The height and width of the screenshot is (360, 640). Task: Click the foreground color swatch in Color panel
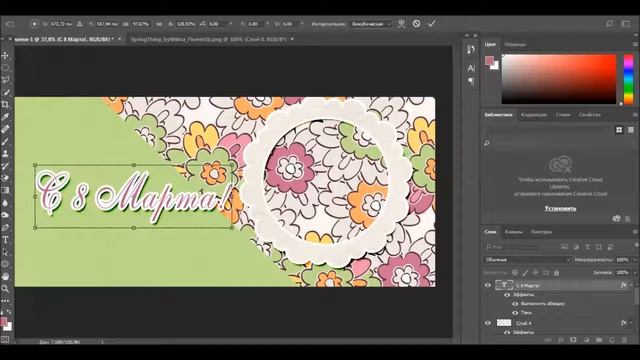point(489,60)
